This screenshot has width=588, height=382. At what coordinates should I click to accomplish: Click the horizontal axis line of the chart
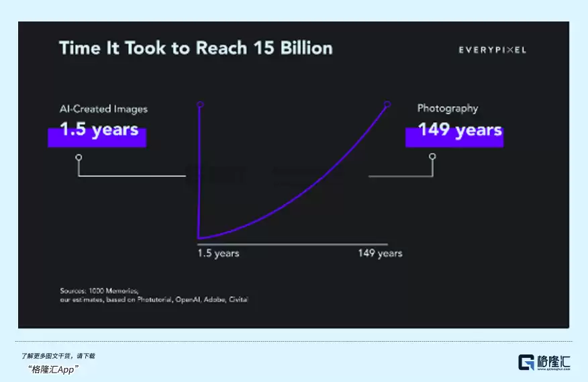293,244
